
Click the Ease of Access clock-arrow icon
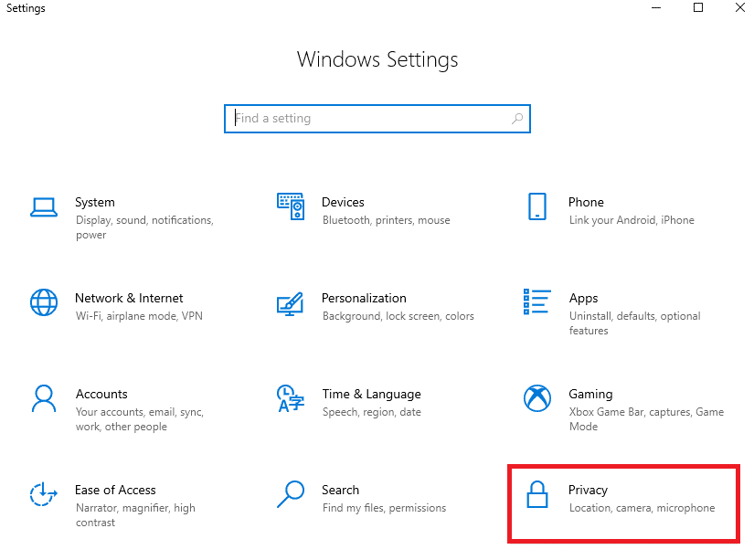point(44,493)
